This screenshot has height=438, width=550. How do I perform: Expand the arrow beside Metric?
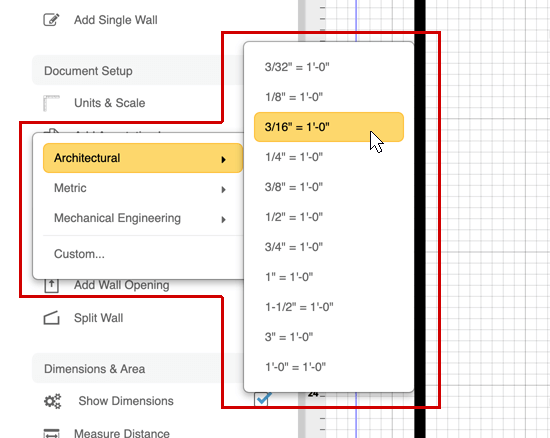tap(223, 190)
